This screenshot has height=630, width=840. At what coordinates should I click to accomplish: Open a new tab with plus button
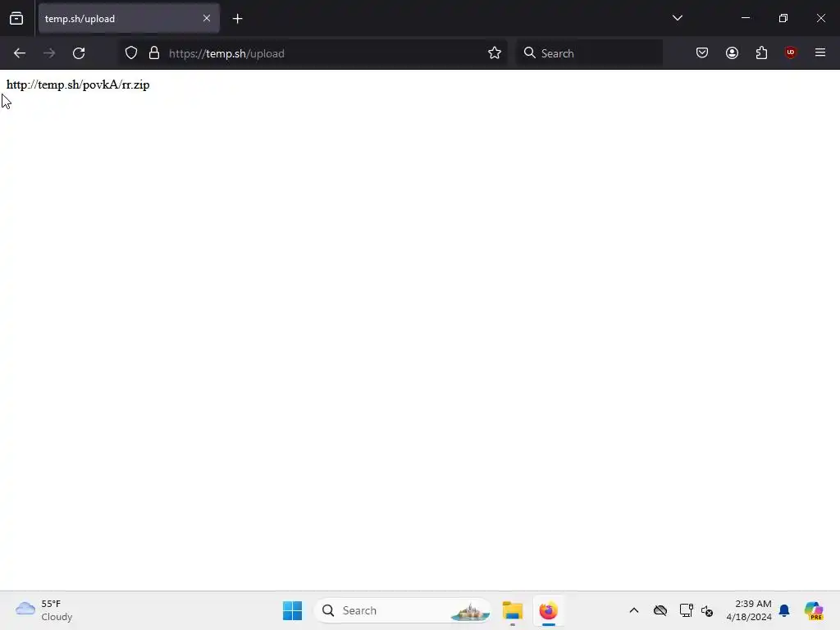pyautogui.click(x=238, y=19)
